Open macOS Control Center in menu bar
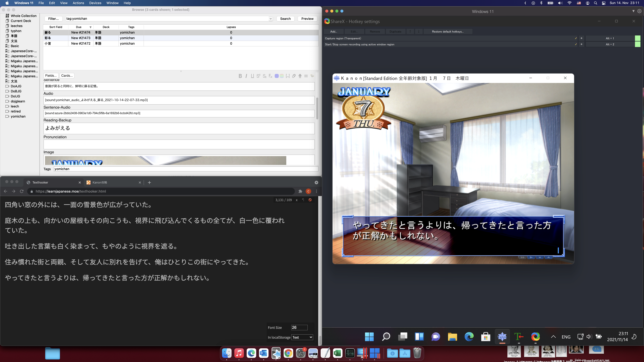The width and height of the screenshot is (644, 362). [603, 3]
